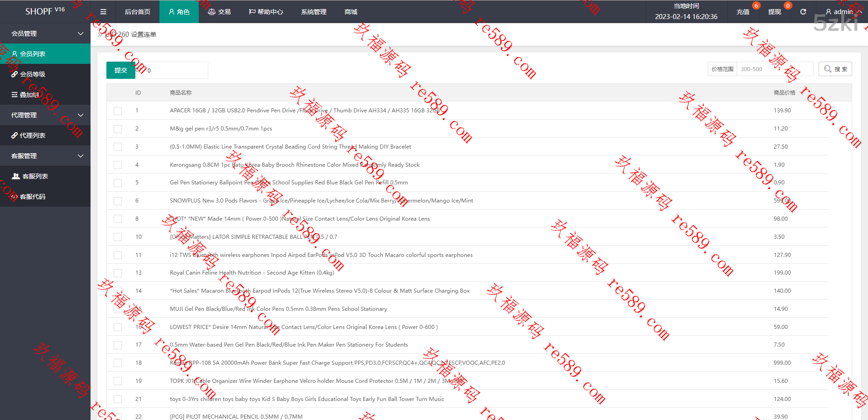Click the green 提交 submit button
868x420 pixels.
(120, 70)
